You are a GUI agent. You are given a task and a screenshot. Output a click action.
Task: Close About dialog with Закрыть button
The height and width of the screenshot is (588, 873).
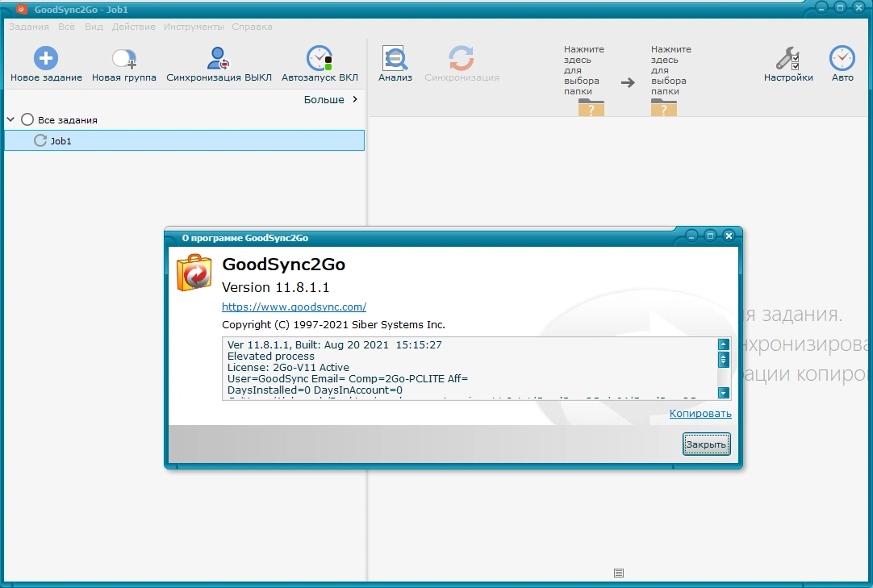[706, 444]
